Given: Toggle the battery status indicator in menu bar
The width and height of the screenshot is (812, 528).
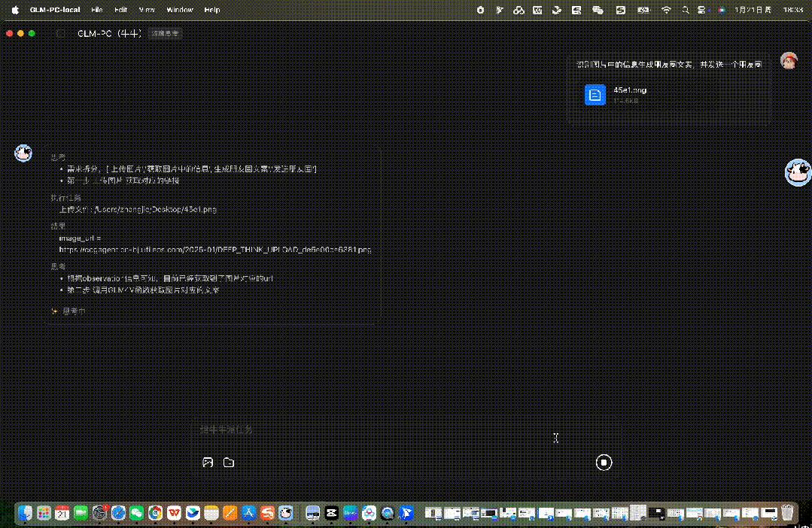Looking at the screenshot, I should [642, 10].
